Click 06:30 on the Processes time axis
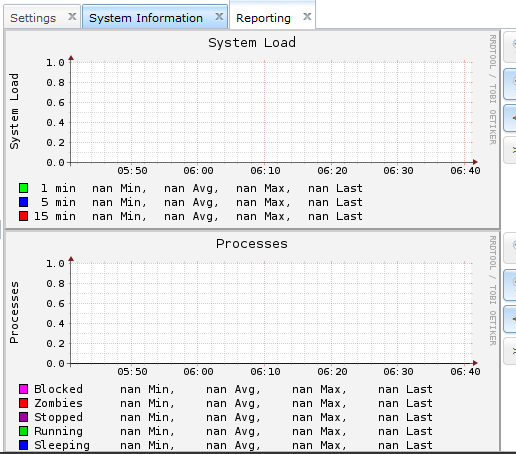Screen dimensions: 516x454 click(x=398, y=372)
